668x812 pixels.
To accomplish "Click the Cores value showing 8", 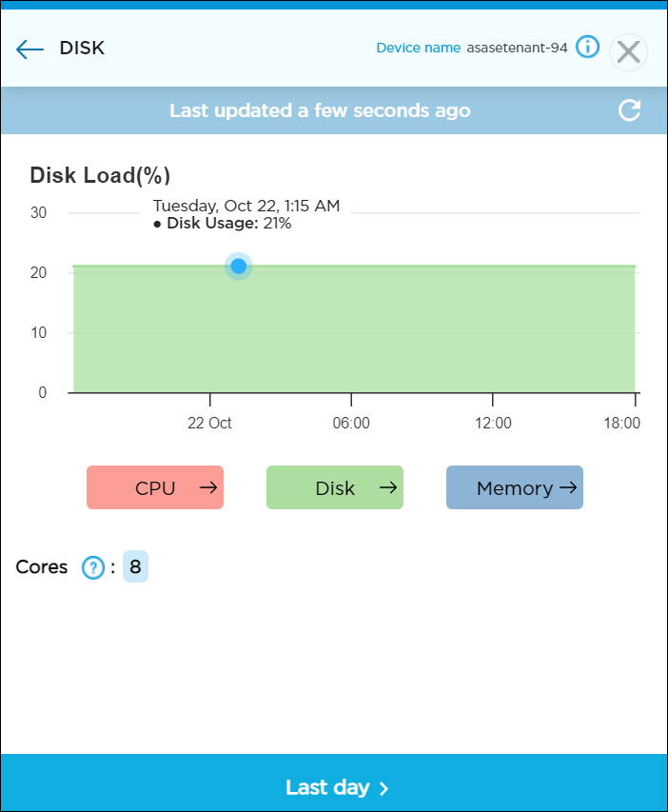I will 135,566.
